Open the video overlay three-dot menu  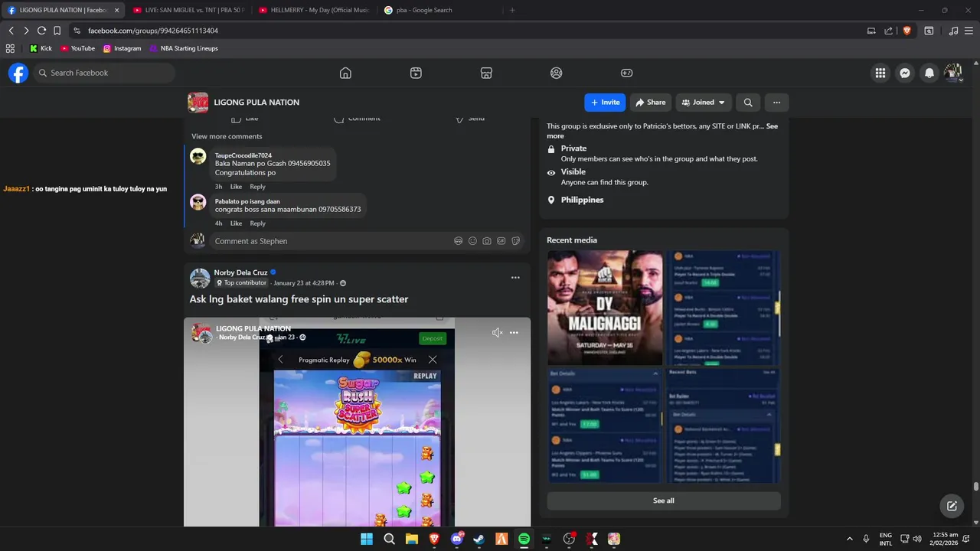click(514, 332)
